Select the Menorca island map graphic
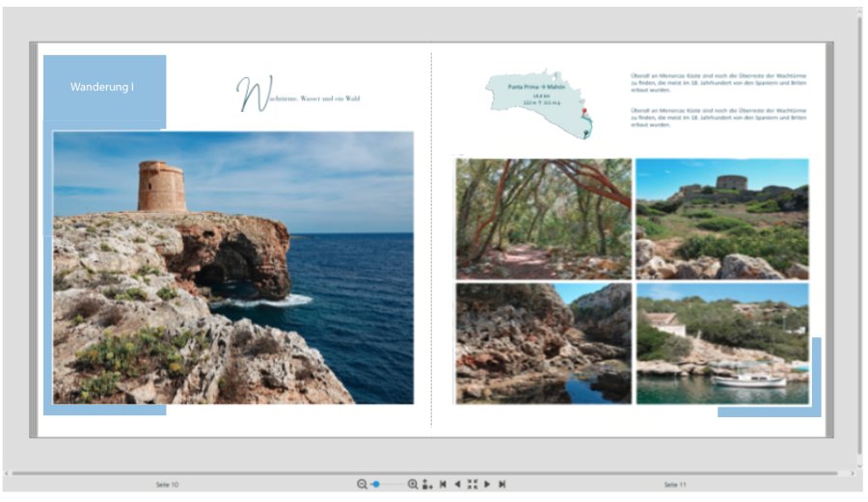 pos(538,103)
